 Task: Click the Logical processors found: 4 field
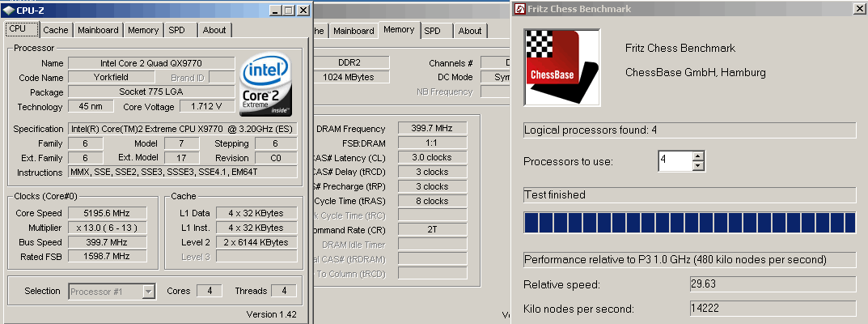click(x=690, y=130)
